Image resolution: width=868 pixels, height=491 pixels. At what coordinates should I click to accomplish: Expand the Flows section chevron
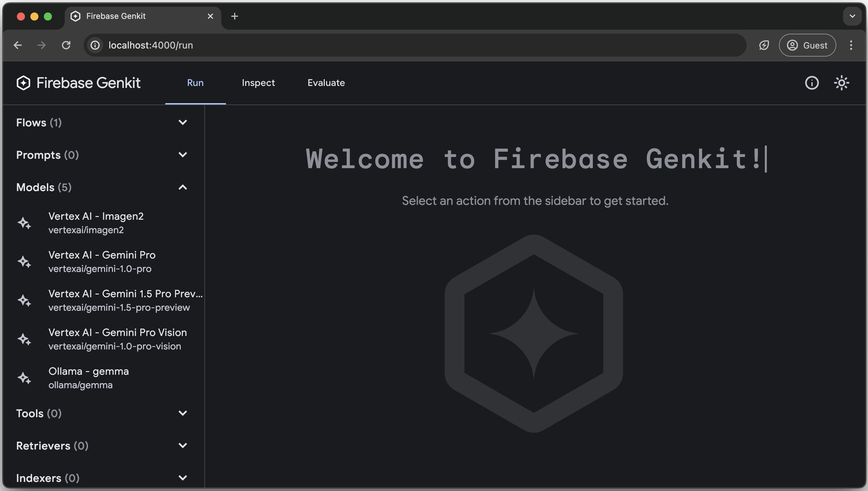[x=182, y=123]
